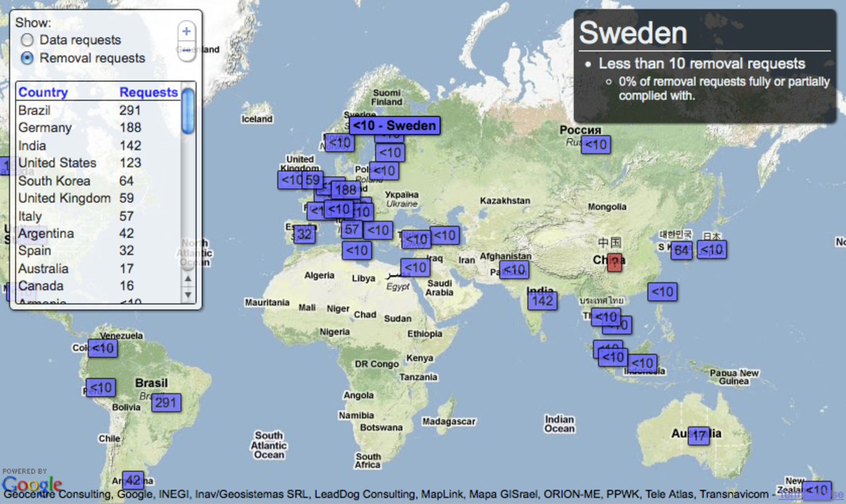Click the 291 marker over Brazil
The height and width of the screenshot is (504, 846).
tap(166, 402)
